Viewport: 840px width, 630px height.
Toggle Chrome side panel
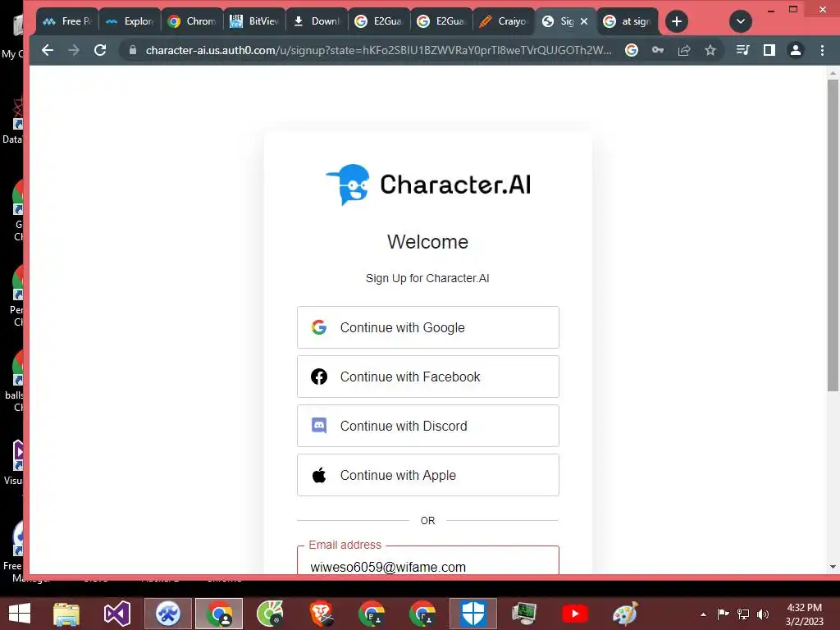click(769, 50)
